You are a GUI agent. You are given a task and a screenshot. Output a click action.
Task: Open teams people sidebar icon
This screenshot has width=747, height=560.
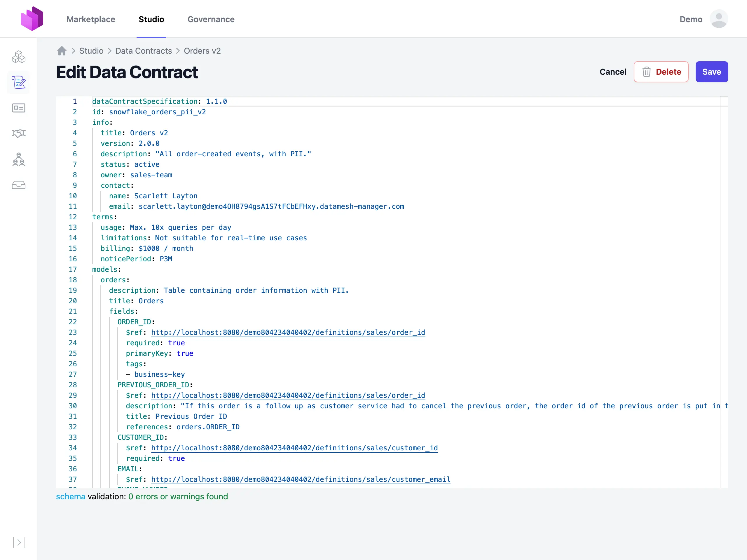19,159
